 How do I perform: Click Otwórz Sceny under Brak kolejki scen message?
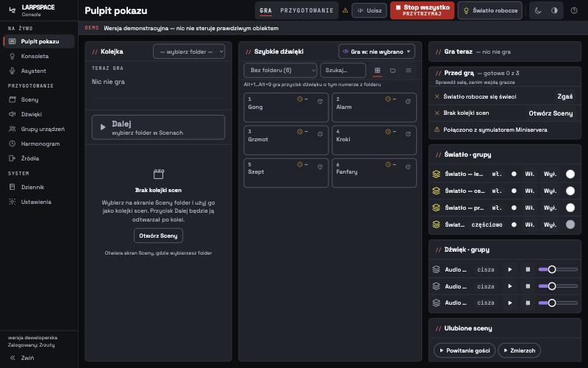[x=158, y=236]
